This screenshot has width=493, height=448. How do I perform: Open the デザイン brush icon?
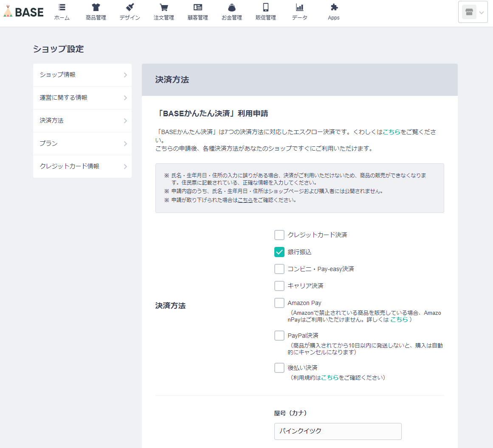pyautogui.click(x=130, y=8)
